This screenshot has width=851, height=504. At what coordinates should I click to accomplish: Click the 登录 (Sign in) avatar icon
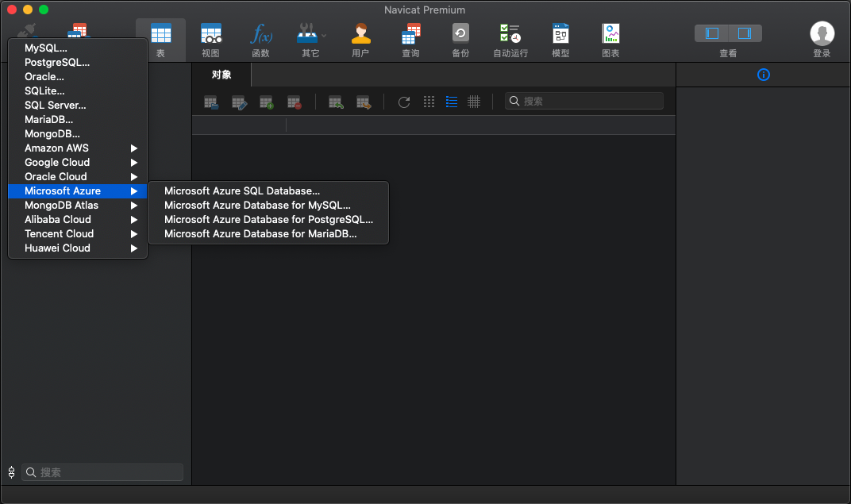tap(822, 33)
